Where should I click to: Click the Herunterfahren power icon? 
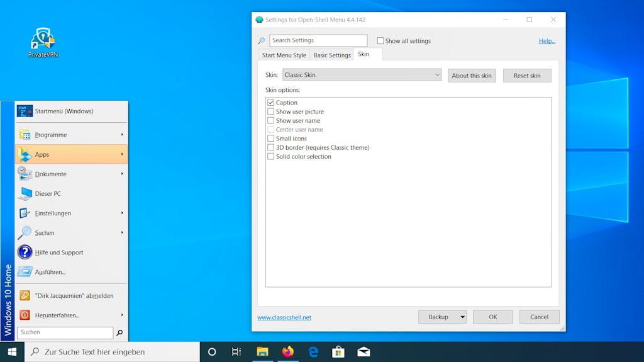point(25,315)
